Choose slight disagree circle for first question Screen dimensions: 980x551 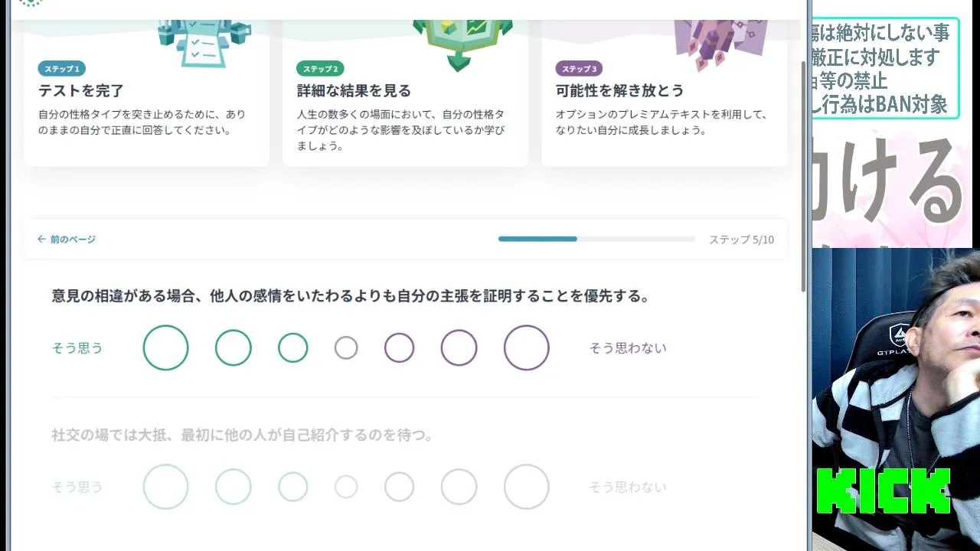point(399,348)
